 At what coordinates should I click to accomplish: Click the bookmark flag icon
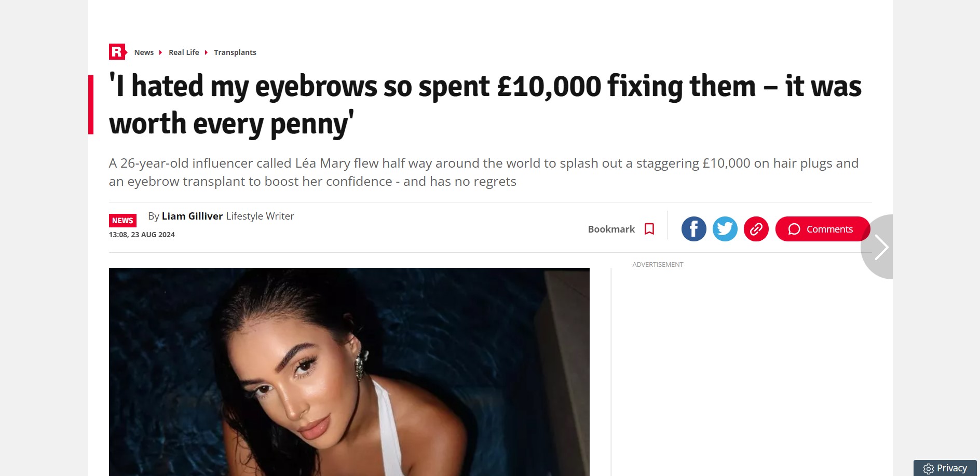649,229
